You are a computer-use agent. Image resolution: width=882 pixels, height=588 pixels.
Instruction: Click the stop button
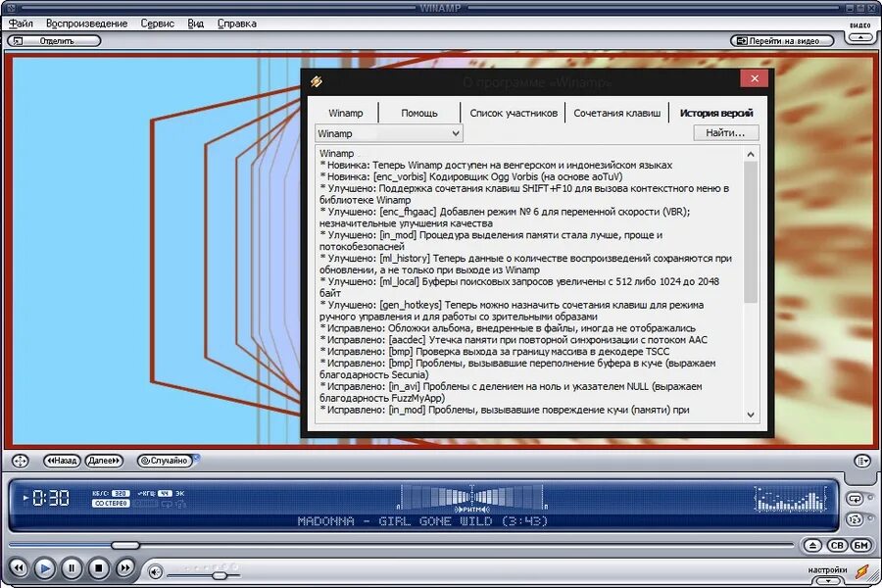pyautogui.click(x=98, y=568)
